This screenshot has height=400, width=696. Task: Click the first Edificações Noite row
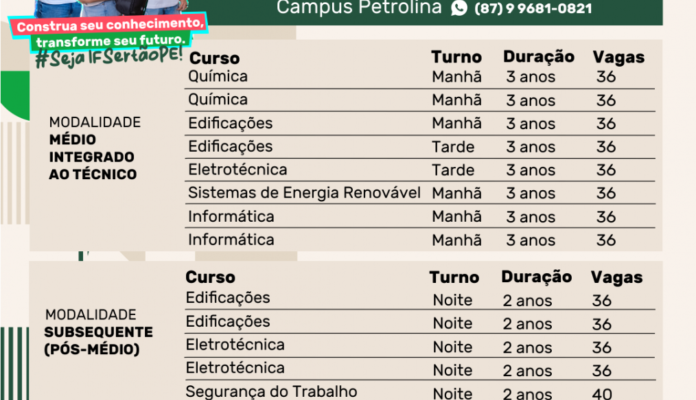click(x=419, y=299)
